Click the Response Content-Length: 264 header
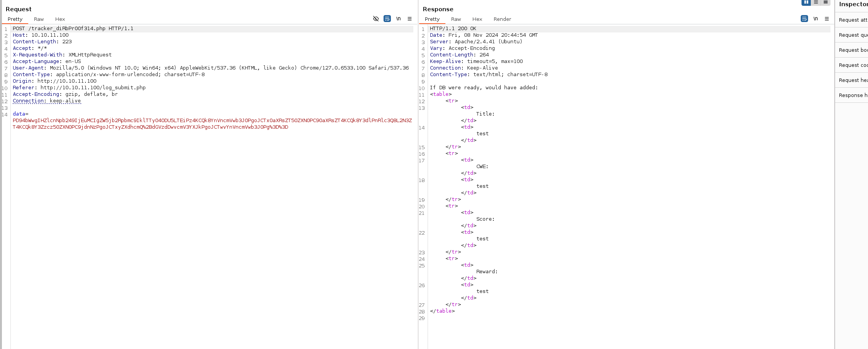The image size is (868, 349). click(459, 55)
